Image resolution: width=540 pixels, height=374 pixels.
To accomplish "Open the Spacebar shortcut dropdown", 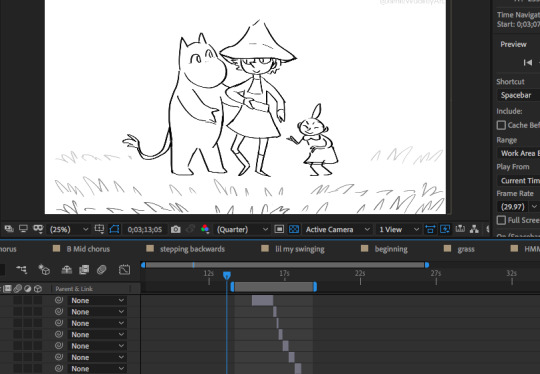I will pyautogui.click(x=518, y=95).
